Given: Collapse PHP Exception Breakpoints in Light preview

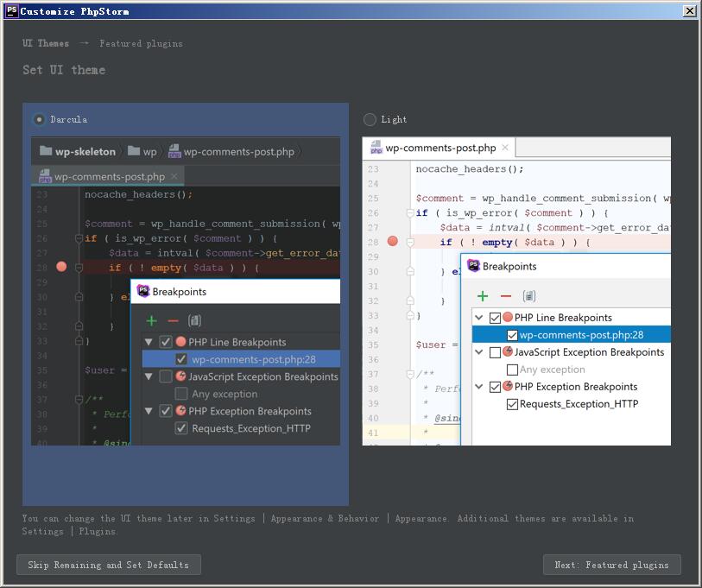Looking at the screenshot, I should [x=479, y=387].
